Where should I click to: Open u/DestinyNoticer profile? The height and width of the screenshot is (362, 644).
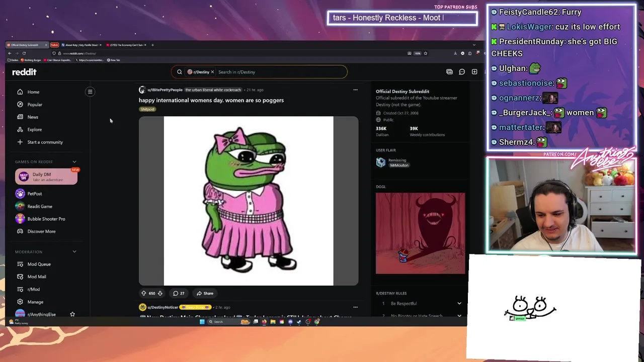coord(163,307)
